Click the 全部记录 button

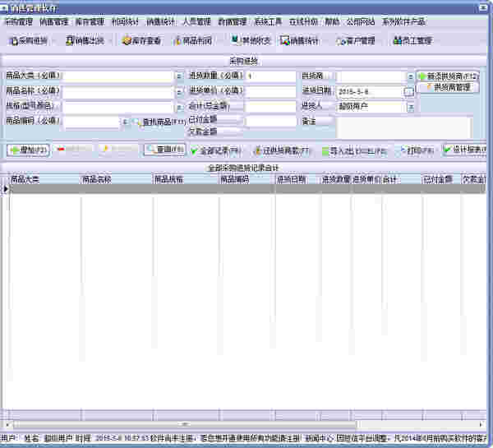tap(217, 150)
